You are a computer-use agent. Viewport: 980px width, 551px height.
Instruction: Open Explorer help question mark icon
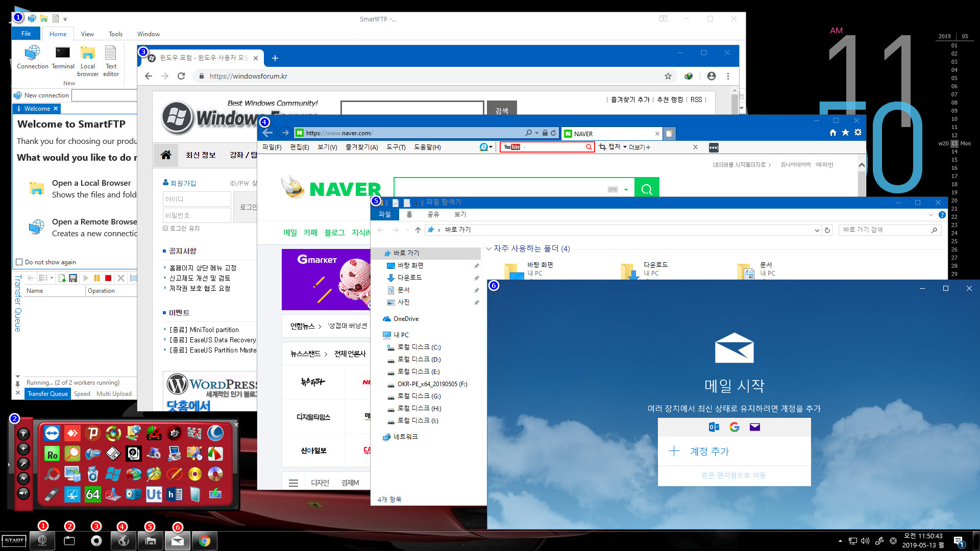tap(942, 215)
